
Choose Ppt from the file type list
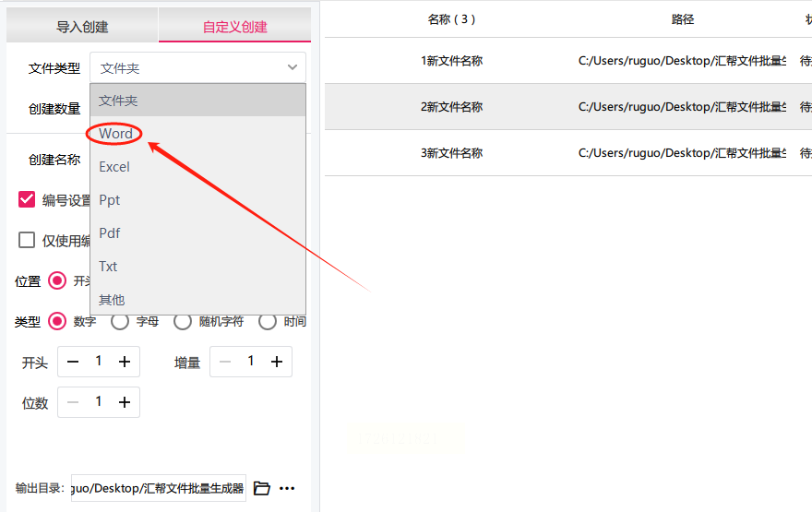197,200
